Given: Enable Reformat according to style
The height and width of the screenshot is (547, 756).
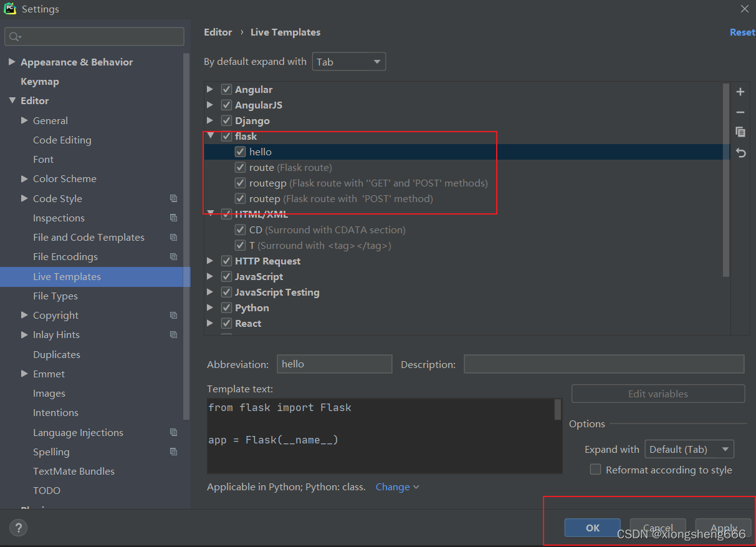Looking at the screenshot, I should [595, 470].
